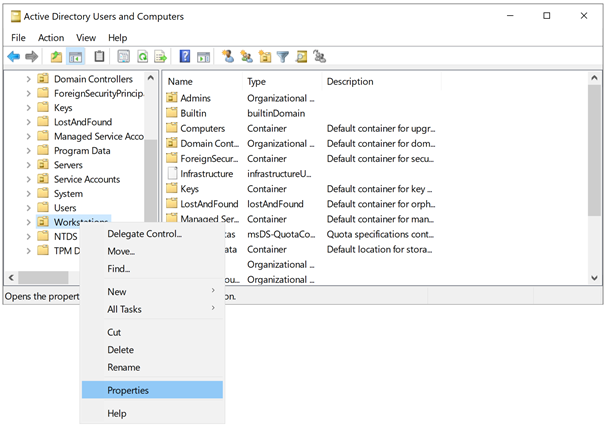Expand the Managed Service Accounts node
The image size is (605, 428).
28,136
